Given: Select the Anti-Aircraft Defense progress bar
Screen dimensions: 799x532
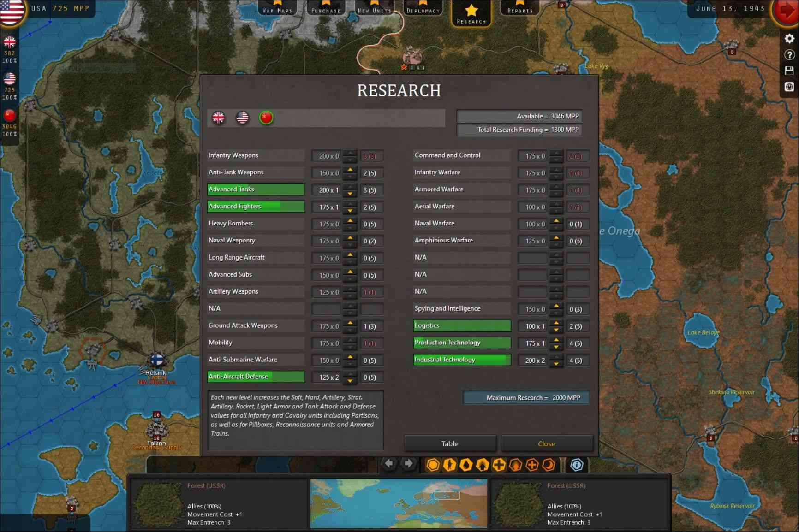Looking at the screenshot, I should [x=256, y=377].
